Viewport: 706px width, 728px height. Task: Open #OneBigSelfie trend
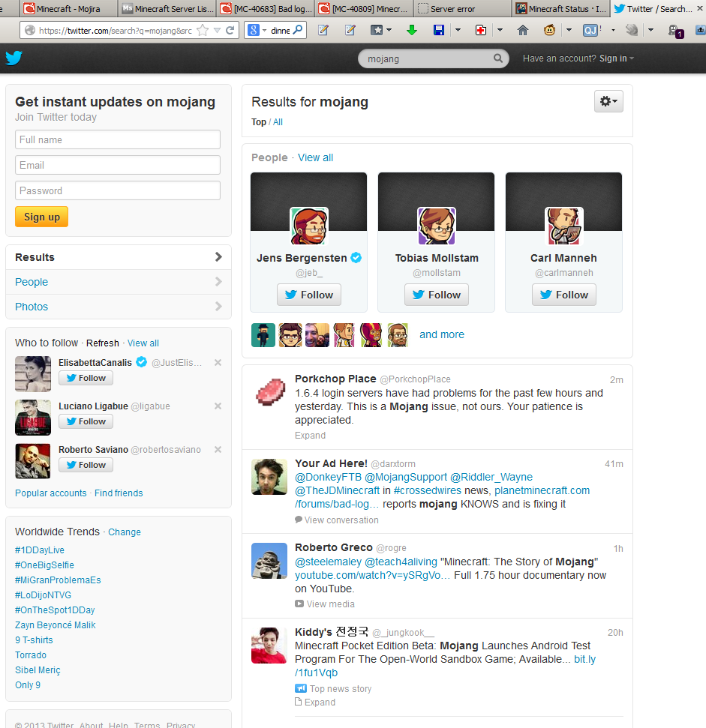(x=44, y=565)
